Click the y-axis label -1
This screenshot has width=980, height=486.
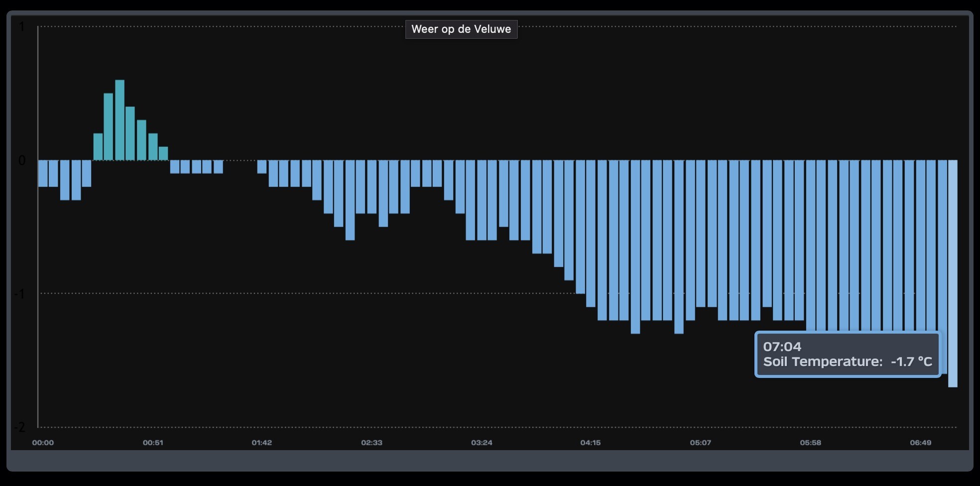(x=20, y=294)
